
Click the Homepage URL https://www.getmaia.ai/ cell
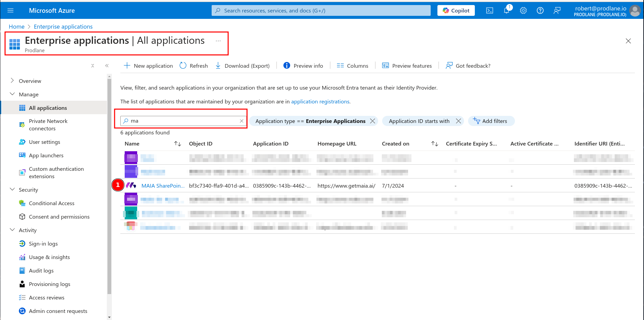(x=346, y=186)
